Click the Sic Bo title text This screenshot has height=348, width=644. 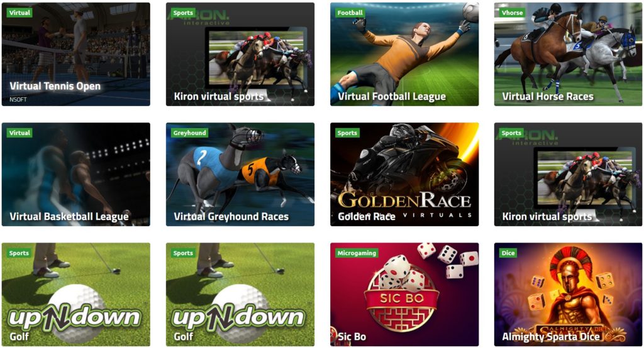click(352, 337)
